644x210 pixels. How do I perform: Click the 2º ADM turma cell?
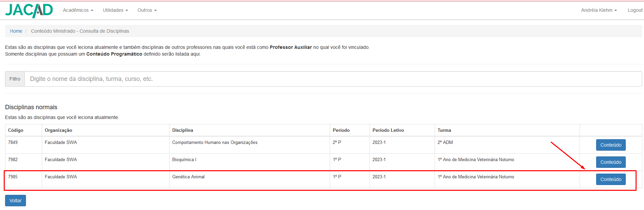pyautogui.click(x=507, y=145)
